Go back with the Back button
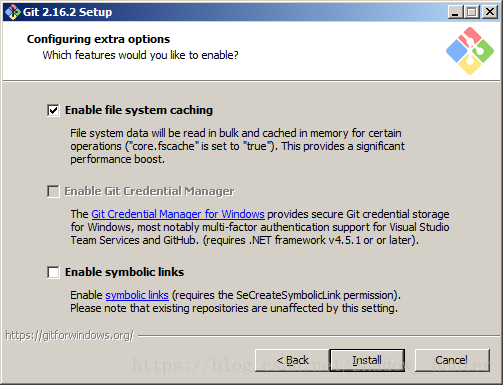Viewport: 503px width, 385px height. point(292,360)
